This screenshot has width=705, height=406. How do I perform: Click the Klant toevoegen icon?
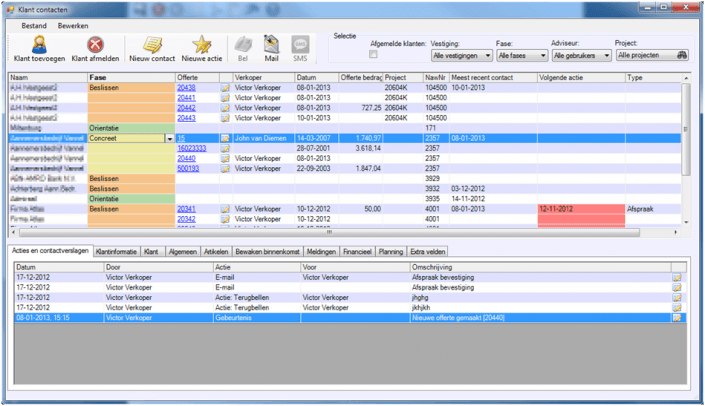pyautogui.click(x=41, y=44)
